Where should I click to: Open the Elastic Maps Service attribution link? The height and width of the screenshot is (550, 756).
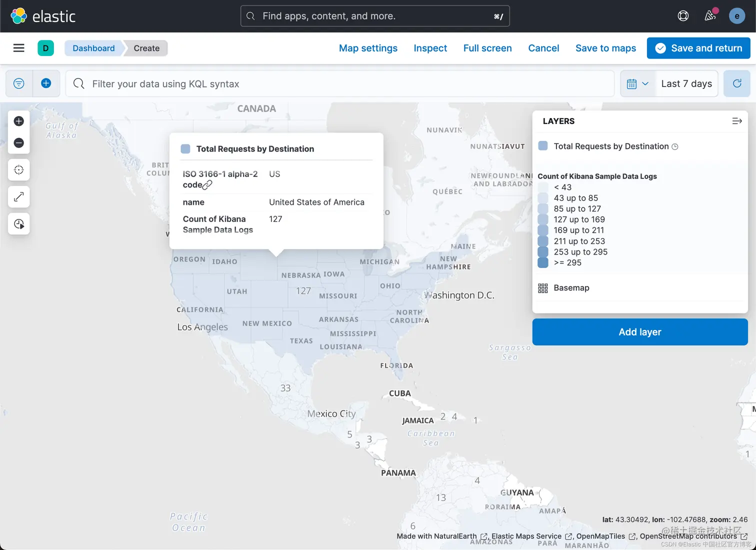531,536
